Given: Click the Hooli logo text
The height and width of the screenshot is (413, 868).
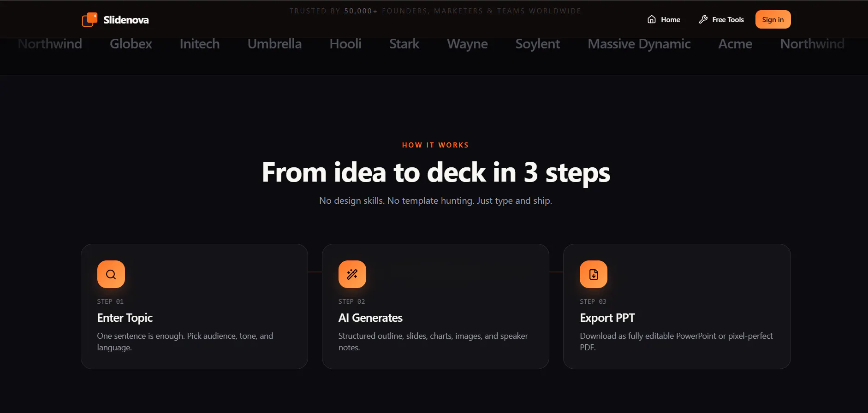Looking at the screenshot, I should (345, 44).
